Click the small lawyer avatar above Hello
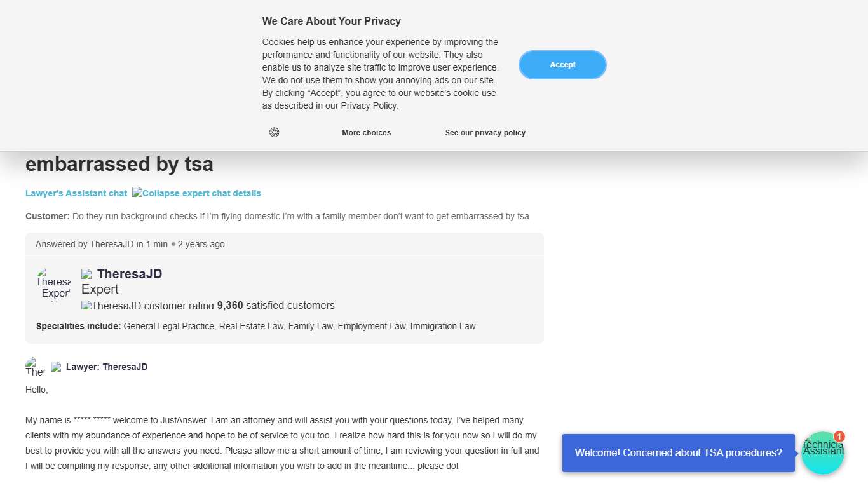The width and height of the screenshot is (868, 488). [x=35, y=367]
